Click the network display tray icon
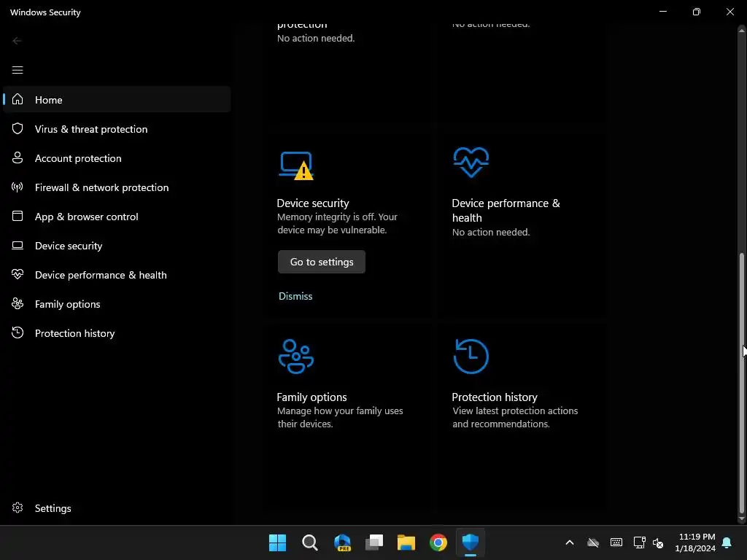The image size is (747, 560). [x=639, y=542]
